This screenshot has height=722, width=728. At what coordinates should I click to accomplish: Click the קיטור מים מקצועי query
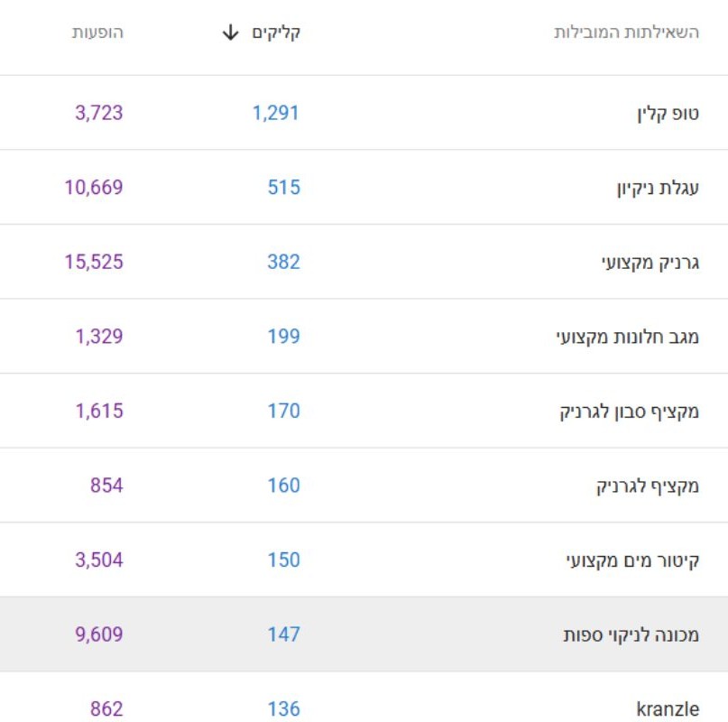point(631,560)
